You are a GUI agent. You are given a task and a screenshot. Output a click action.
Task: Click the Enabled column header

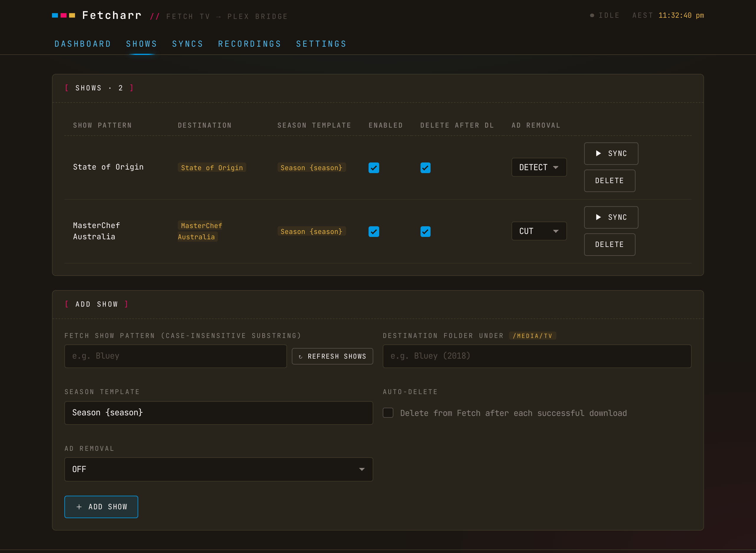click(x=385, y=126)
